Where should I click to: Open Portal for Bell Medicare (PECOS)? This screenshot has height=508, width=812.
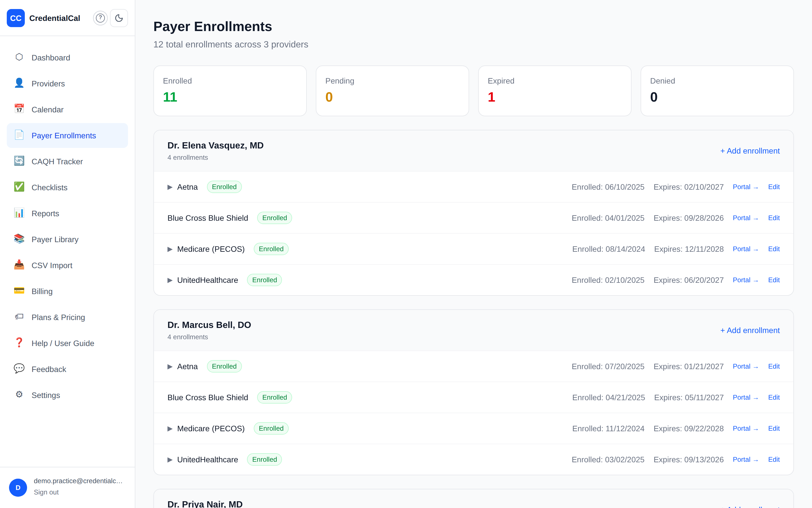pos(745,428)
